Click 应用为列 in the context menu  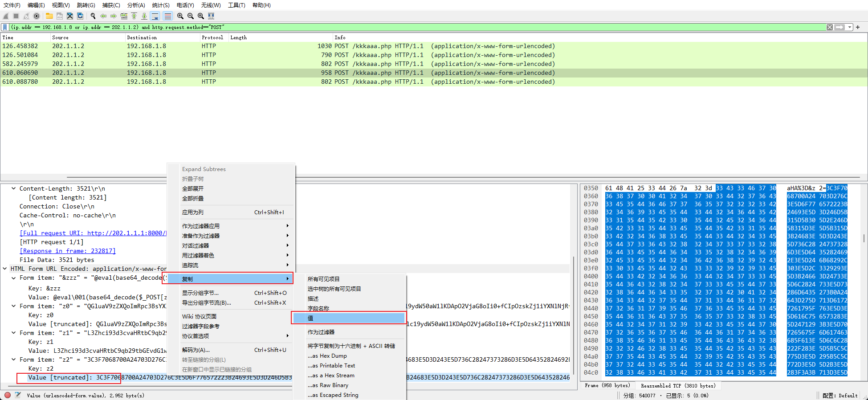[x=231, y=212]
